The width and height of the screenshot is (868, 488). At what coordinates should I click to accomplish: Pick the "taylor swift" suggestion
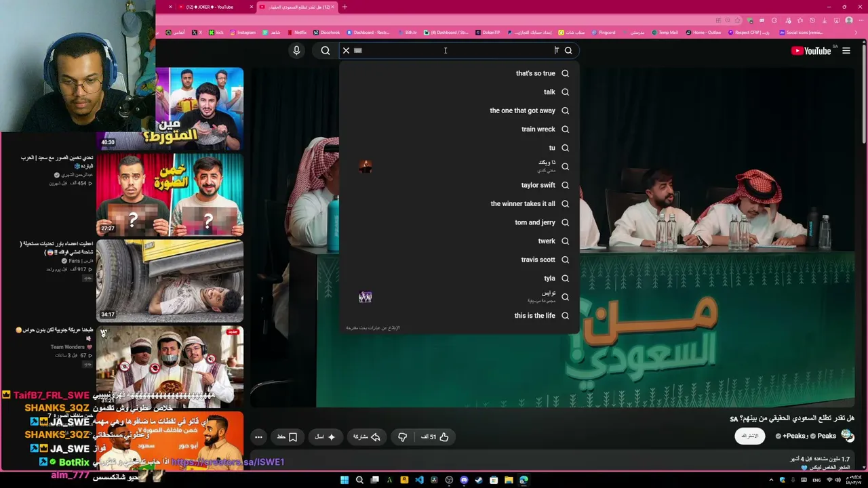click(x=538, y=185)
